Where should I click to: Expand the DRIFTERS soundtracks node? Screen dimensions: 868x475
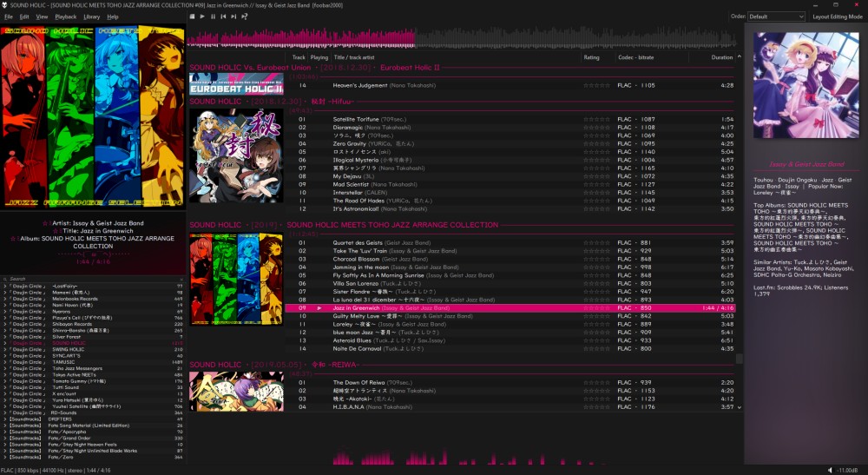click(x=5, y=419)
